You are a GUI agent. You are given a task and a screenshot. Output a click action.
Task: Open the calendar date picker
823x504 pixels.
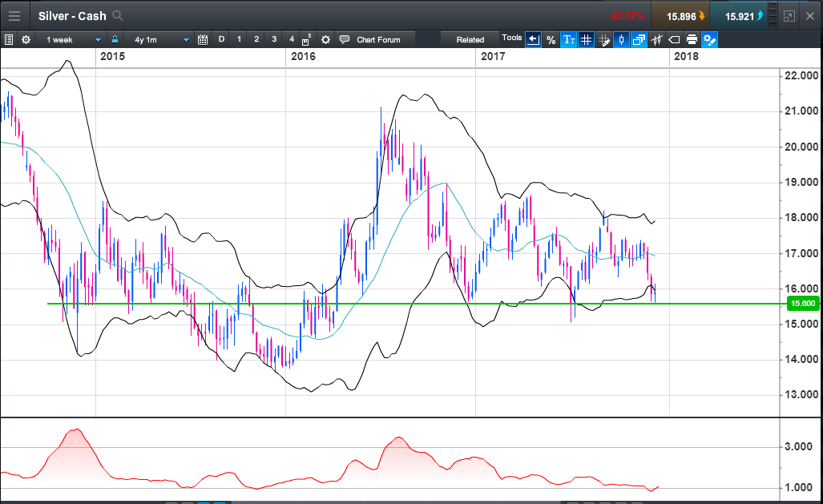point(203,39)
